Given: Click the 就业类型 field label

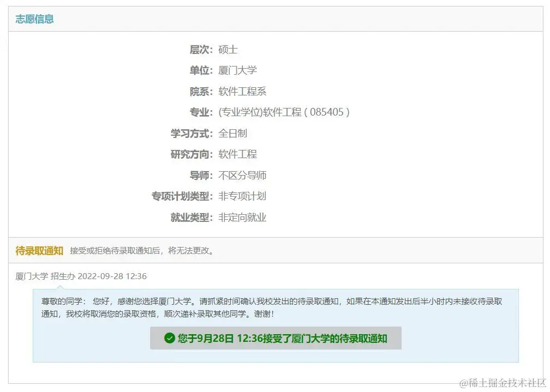Looking at the screenshot, I should 192,218.
